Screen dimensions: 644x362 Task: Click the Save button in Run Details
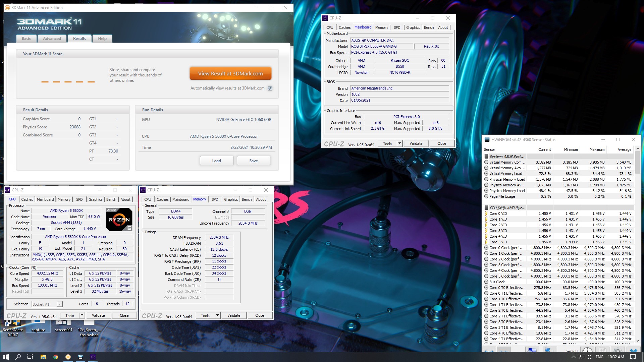254,161
